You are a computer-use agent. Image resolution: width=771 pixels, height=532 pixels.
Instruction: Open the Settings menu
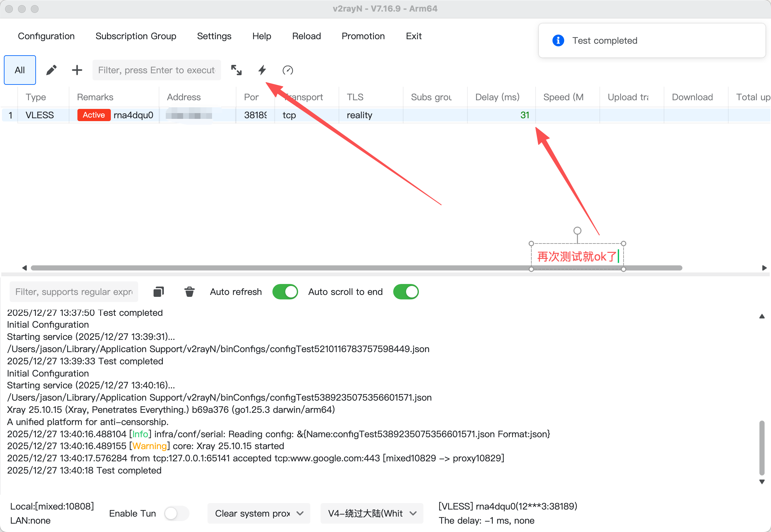click(214, 36)
